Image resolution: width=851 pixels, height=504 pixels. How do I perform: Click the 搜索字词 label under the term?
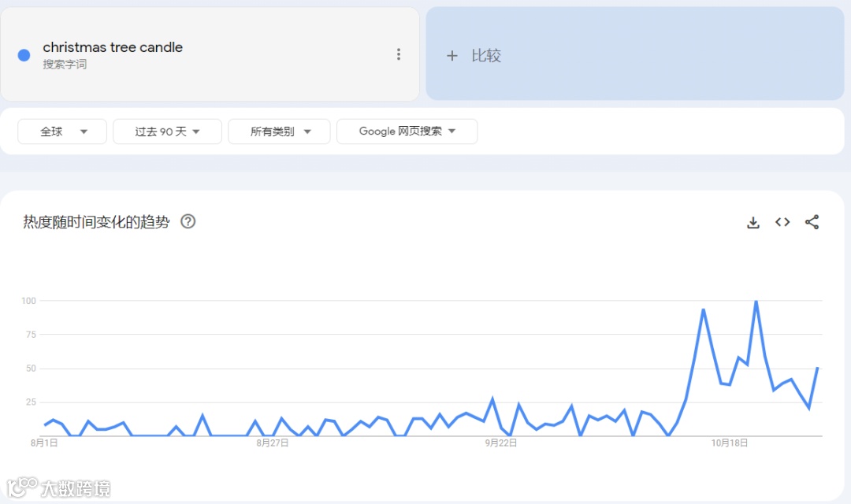[65, 64]
